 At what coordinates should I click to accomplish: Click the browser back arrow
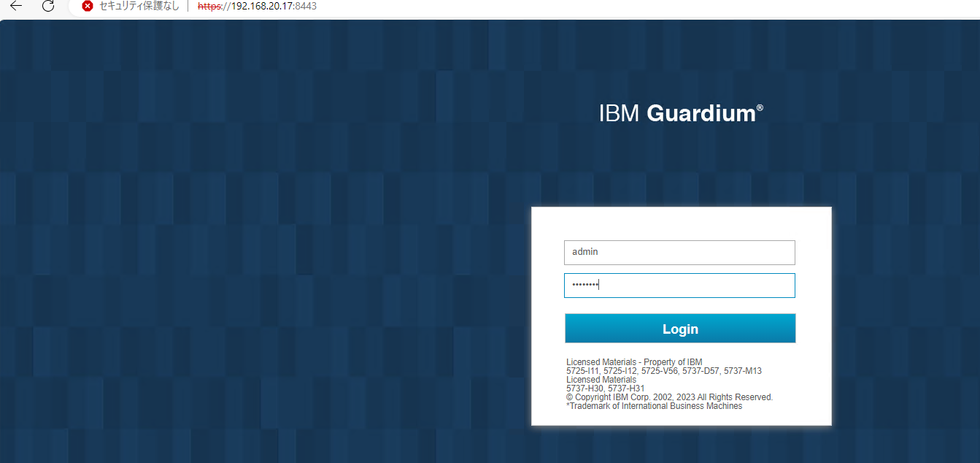(15, 6)
